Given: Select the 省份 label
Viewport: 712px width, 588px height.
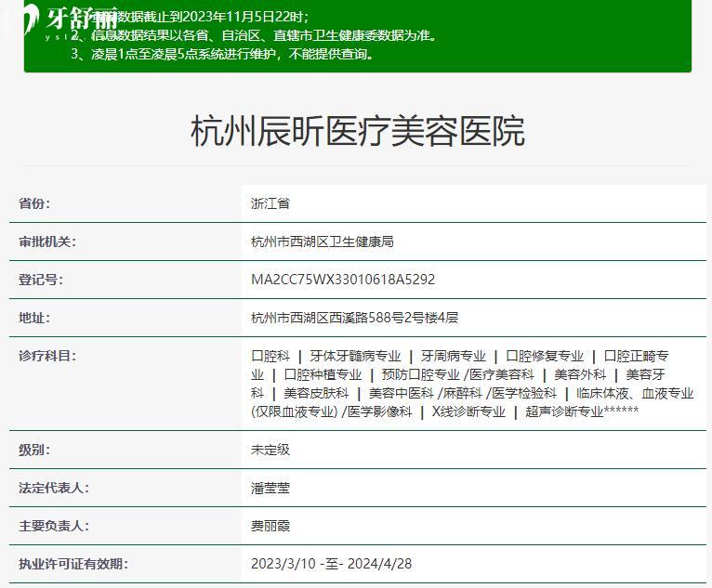Looking at the screenshot, I should [34, 203].
